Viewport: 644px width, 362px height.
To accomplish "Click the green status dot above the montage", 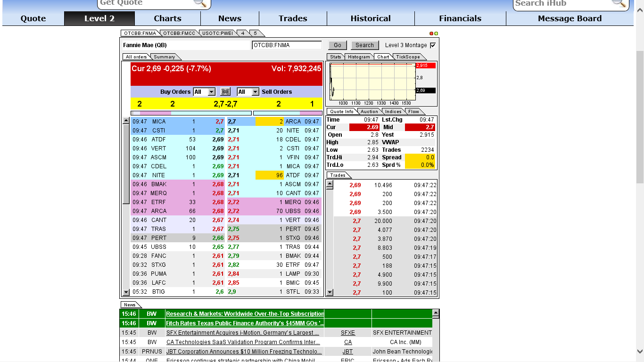I will pos(436,33).
